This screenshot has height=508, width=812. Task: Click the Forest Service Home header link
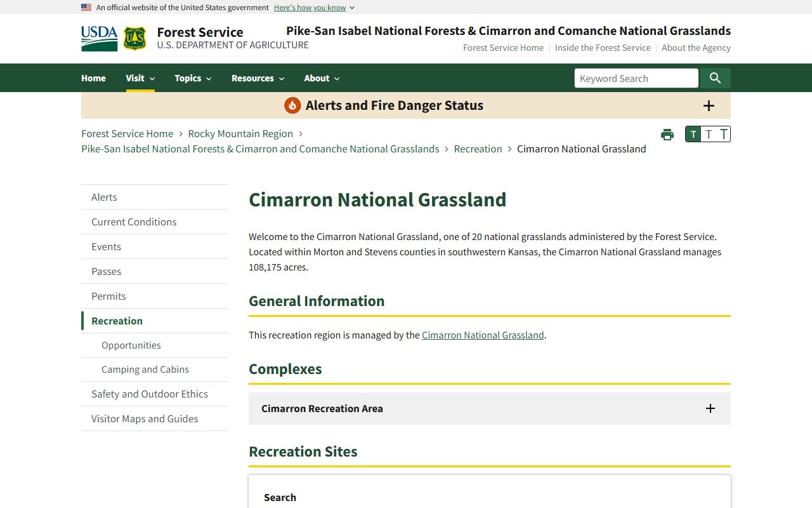point(503,48)
